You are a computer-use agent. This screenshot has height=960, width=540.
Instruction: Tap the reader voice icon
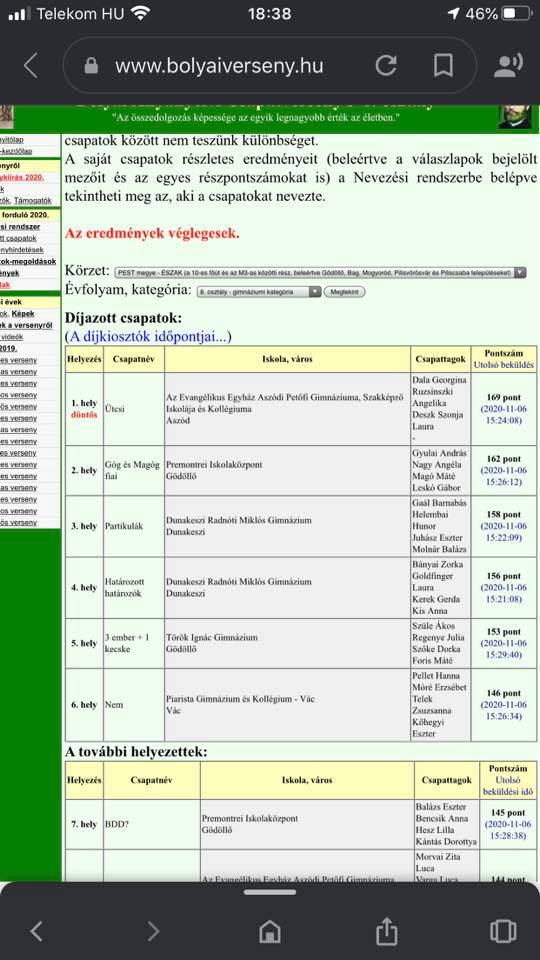(x=508, y=65)
